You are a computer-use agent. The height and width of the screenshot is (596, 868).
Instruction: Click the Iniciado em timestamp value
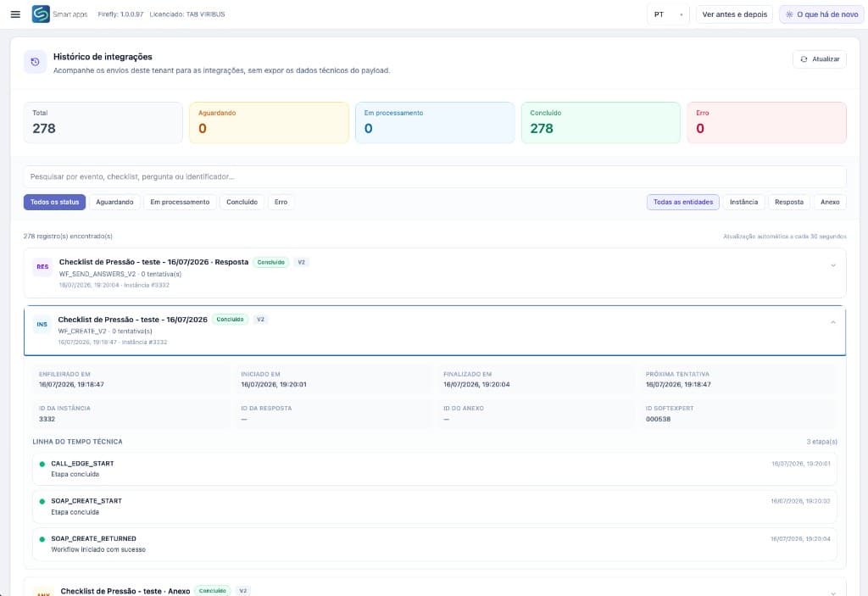click(x=274, y=384)
